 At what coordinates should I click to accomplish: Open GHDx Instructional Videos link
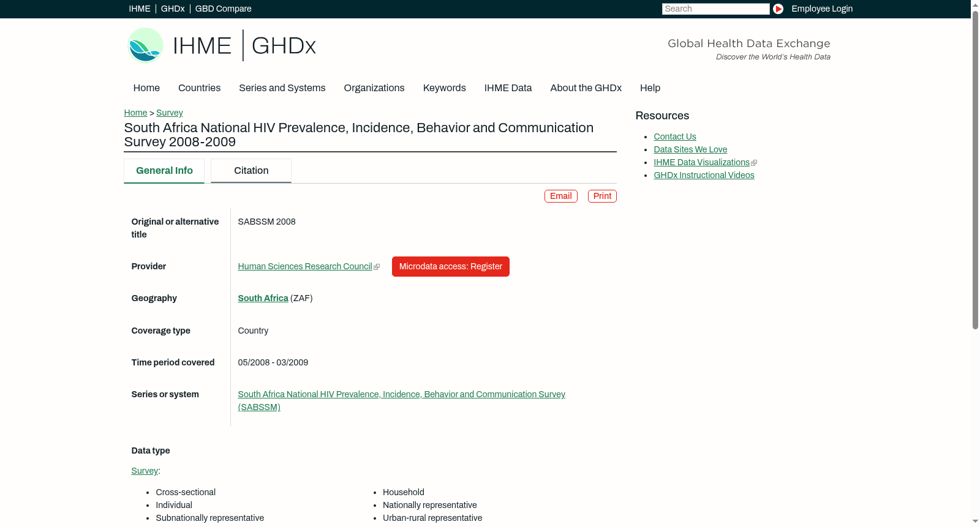point(704,175)
